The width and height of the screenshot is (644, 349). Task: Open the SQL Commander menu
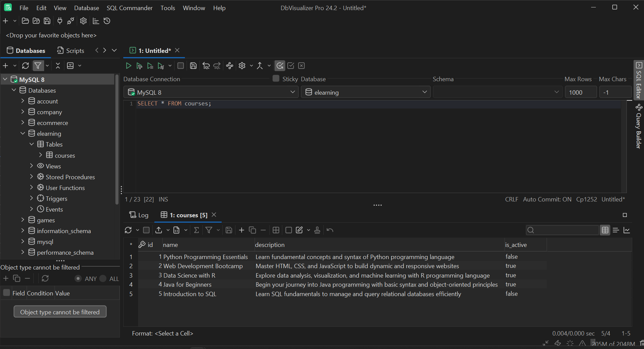129,8
